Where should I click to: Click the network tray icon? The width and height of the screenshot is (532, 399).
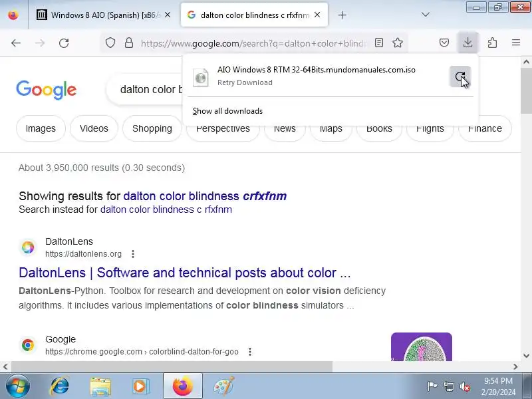448,386
